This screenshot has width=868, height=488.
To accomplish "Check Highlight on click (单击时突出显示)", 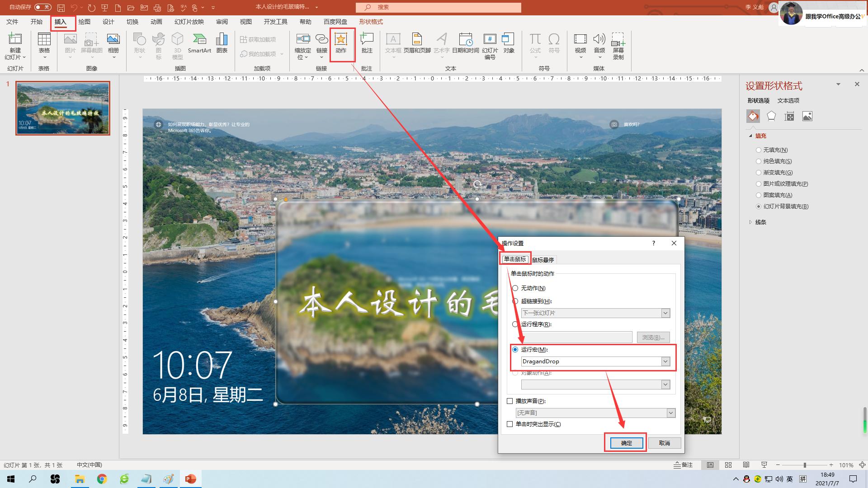I will click(x=510, y=424).
